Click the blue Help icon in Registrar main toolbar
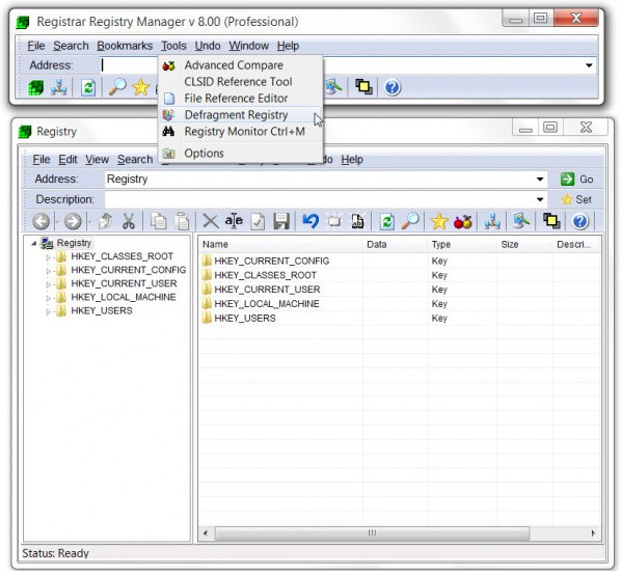The width and height of the screenshot is (620, 571). (392, 87)
